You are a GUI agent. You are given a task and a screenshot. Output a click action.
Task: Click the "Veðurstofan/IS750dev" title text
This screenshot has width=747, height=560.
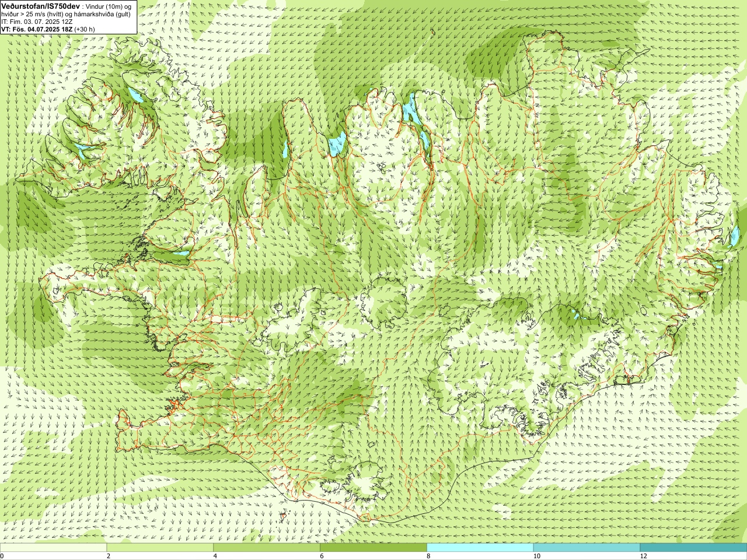click(41, 6)
